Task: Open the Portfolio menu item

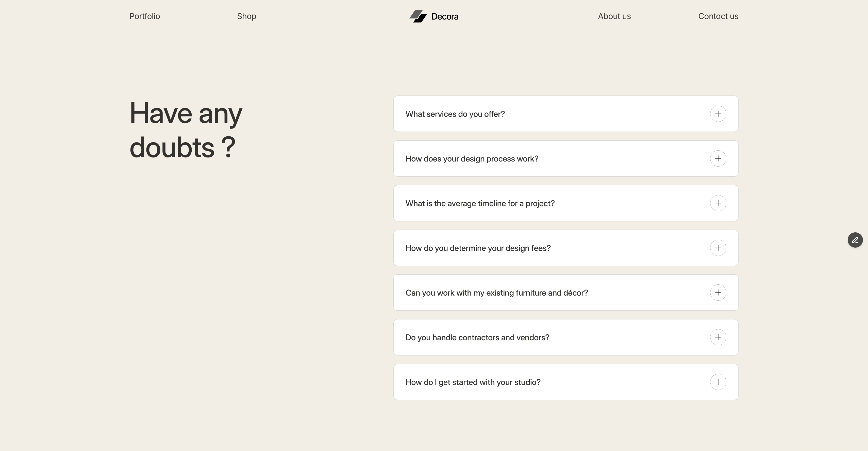Action: (145, 16)
